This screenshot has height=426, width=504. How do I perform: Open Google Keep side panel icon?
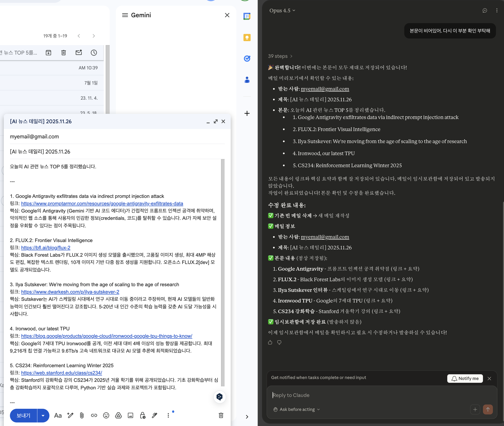(x=247, y=38)
